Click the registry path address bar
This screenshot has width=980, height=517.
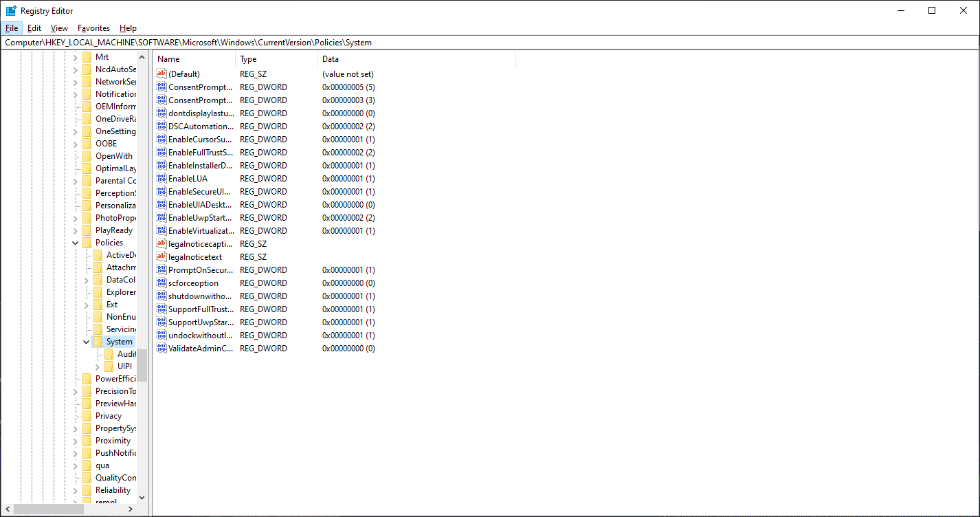(490, 43)
